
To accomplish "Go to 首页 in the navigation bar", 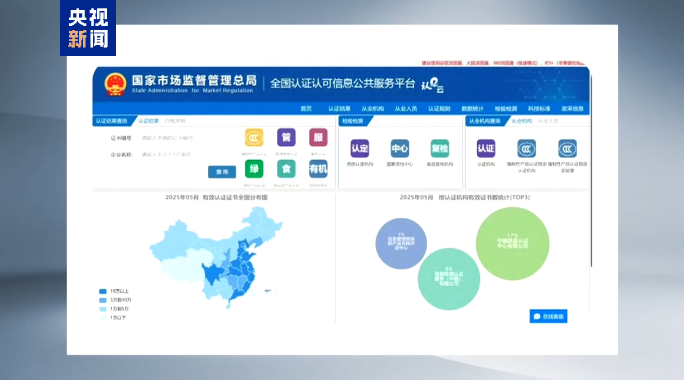I will point(306,109).
